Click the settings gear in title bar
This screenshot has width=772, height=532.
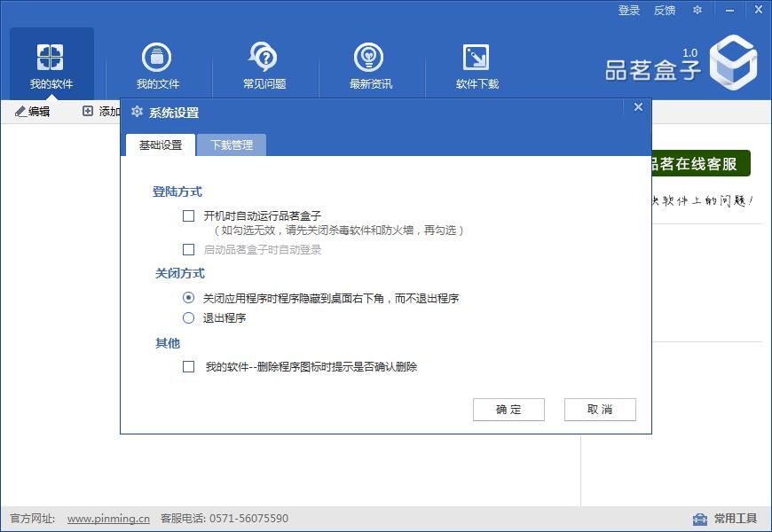coord(697,11)
